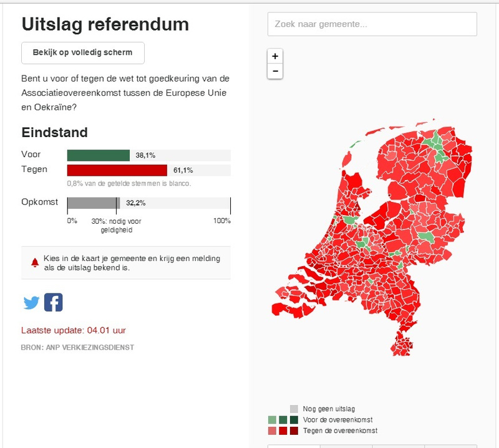Click the medium green "Voor" legend swatch
The height and width of the screenshot is (448, 499).
click(x=283, y=420)
